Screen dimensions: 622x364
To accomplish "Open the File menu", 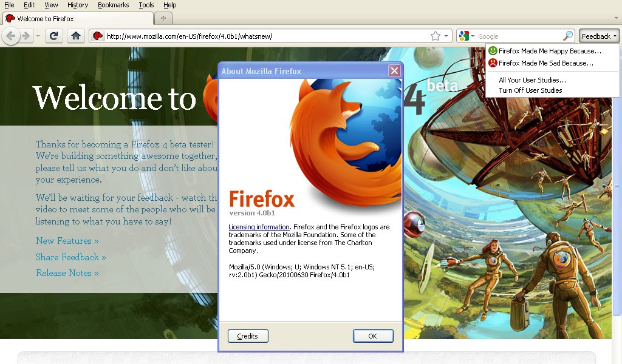I will tap(9, 5).
